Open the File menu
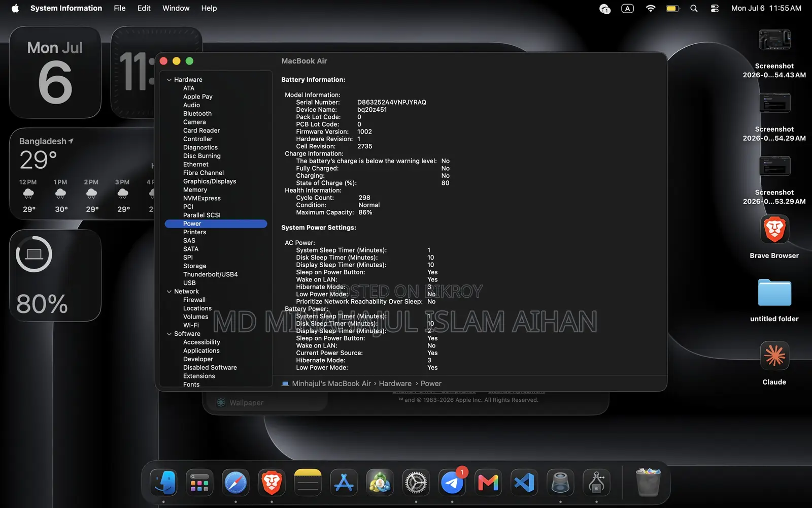The height and width of the screenshot is (508, 812). click(x=120, y=8)
